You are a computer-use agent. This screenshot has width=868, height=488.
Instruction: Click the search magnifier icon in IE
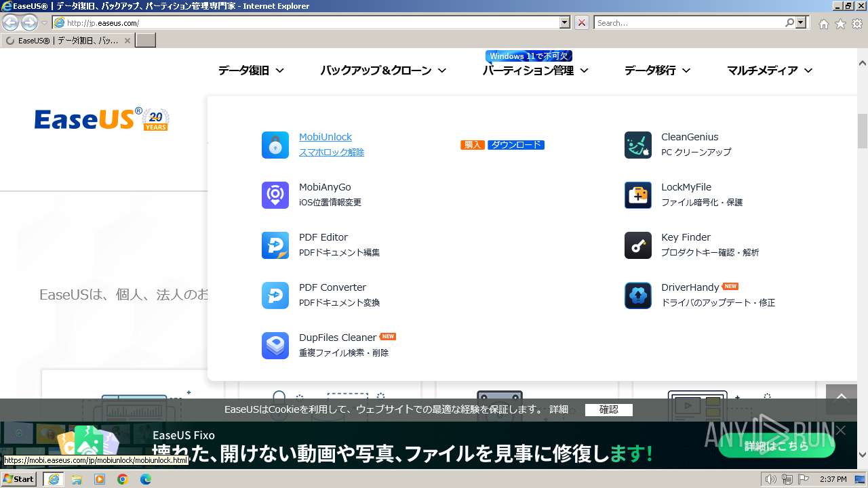coord(789,22)
